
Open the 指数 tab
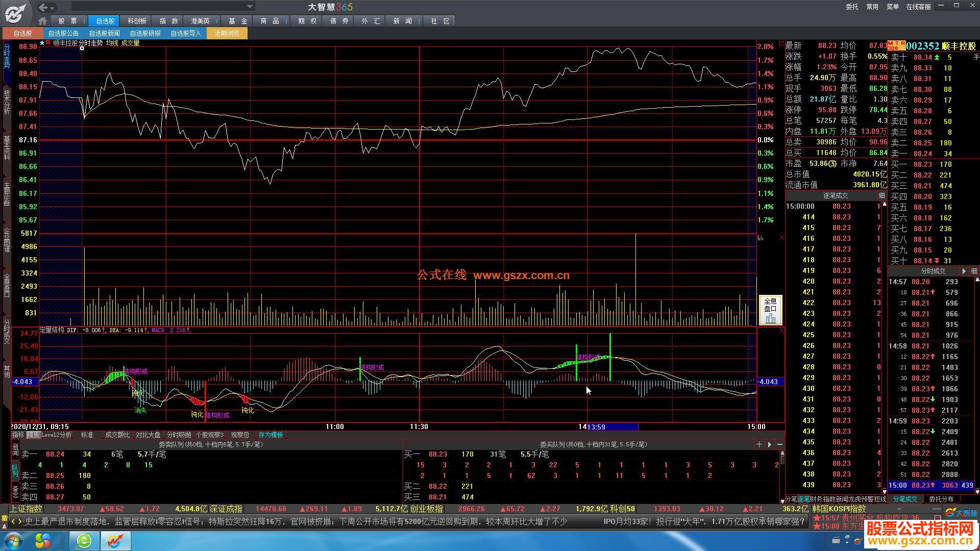tap(168, 21)
